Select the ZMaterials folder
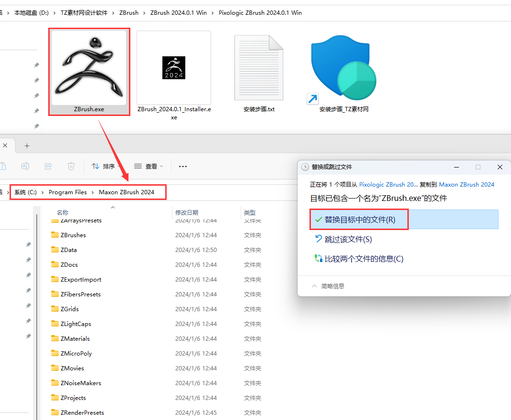 [70, 338]
